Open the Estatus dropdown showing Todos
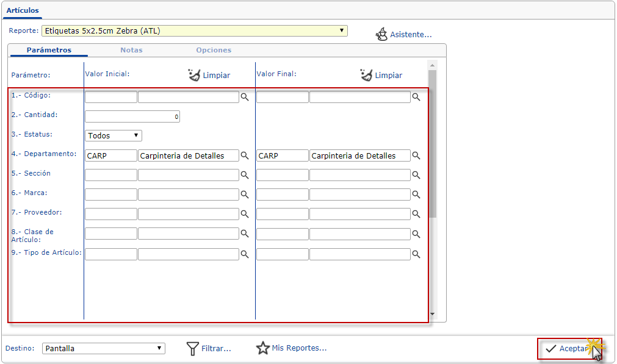This screenshot has height=364, width=617. tap(114, 135)
